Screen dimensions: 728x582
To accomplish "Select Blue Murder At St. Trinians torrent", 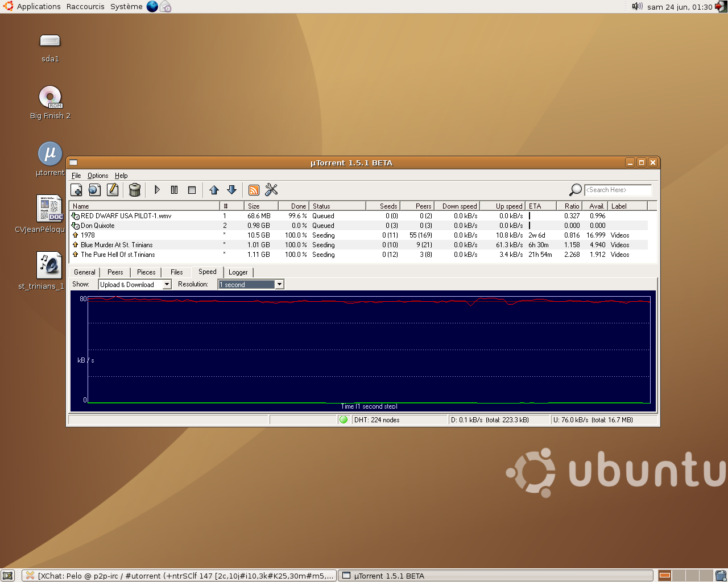I will coord(359,245).
